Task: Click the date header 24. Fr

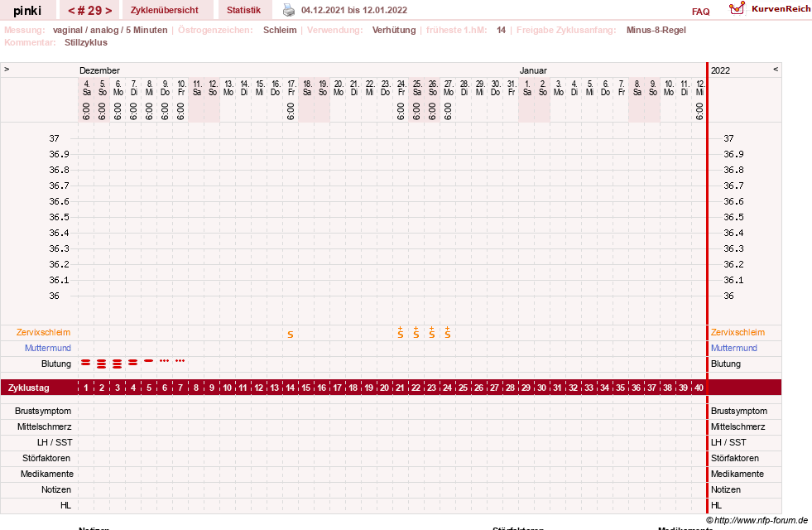Action: [x=401, y=88]
